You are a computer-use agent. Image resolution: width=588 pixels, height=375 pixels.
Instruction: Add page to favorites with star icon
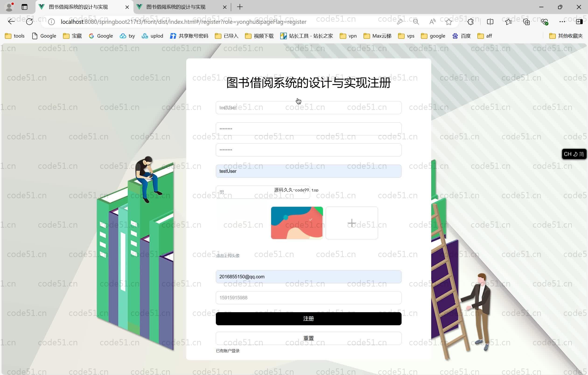point(448,22)
